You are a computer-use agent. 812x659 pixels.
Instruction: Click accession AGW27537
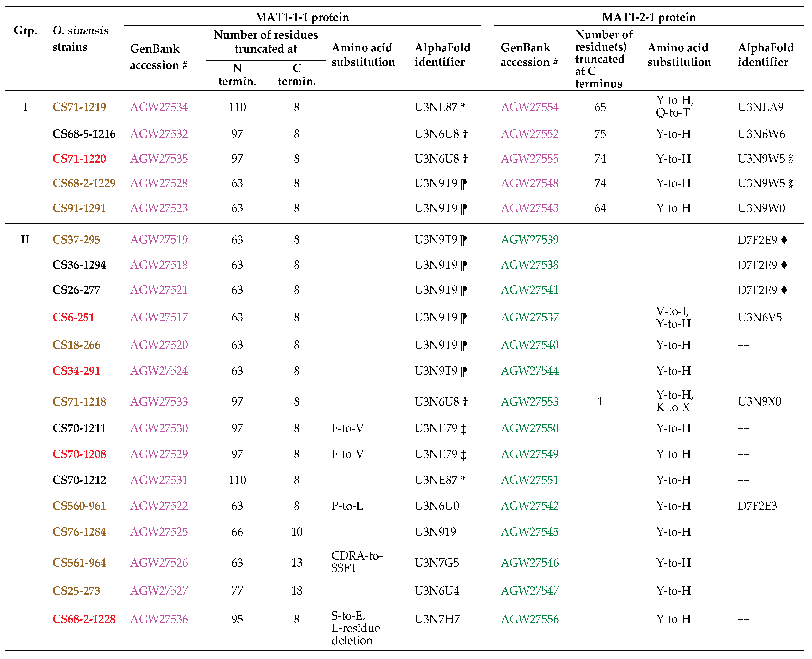[530, 317]
